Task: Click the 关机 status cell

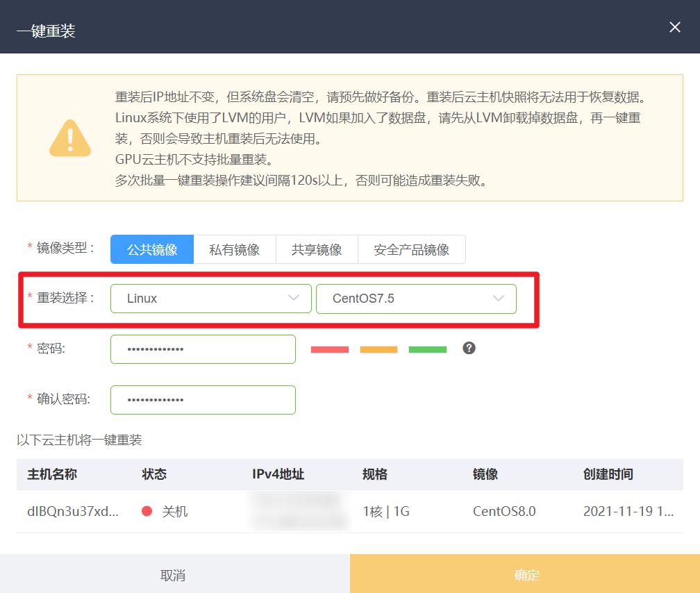Action: [174, 511]
